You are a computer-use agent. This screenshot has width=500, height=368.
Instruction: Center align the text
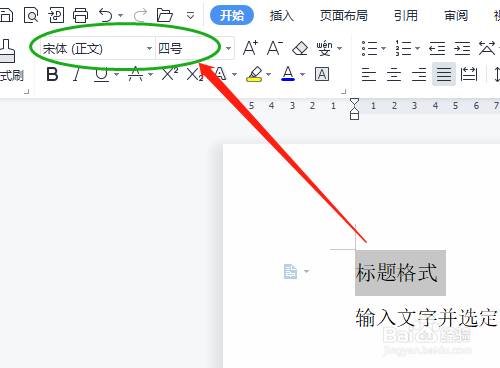click(x=394, y=74)
